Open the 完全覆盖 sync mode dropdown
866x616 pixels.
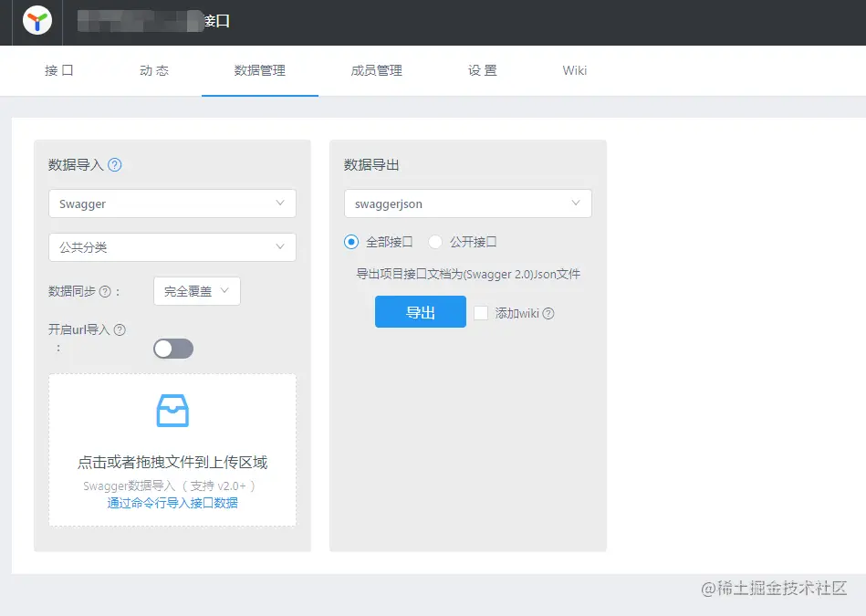[x=196, y=291]
